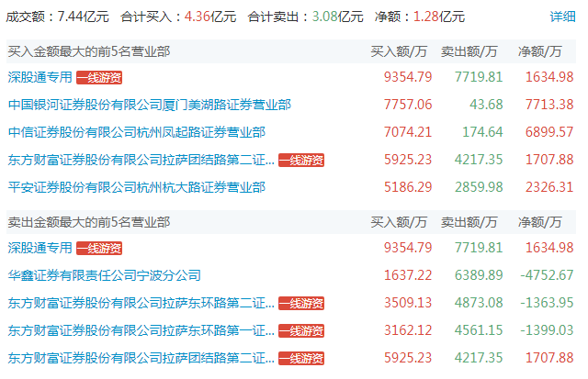
Task: Click 一线游资 badge beside 拉萨东环路第二证
Action: point(301,304)
